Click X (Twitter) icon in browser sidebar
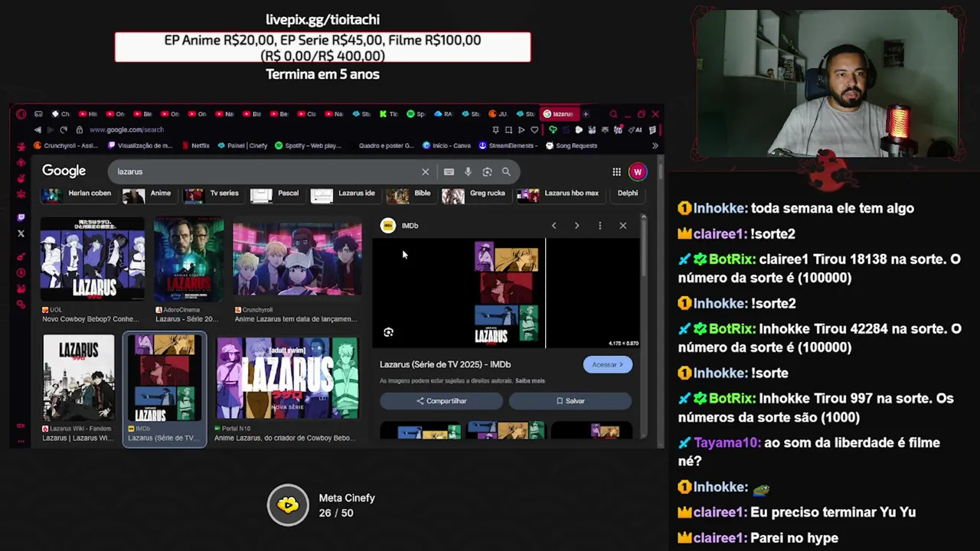The height and width of the screenshot is (551, 980). click(21, 233)
